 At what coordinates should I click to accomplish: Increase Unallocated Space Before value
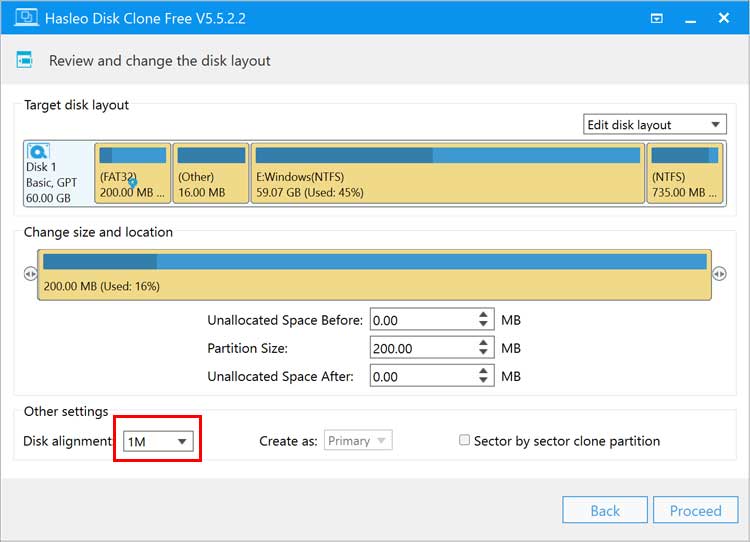point(484,315)
